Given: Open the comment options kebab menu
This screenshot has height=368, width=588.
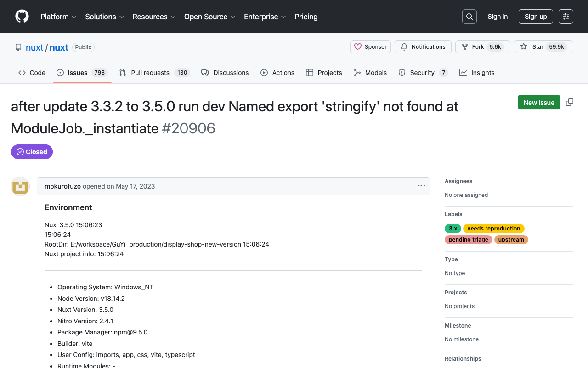Looking at the screenshot, I should tap(421, 186).
